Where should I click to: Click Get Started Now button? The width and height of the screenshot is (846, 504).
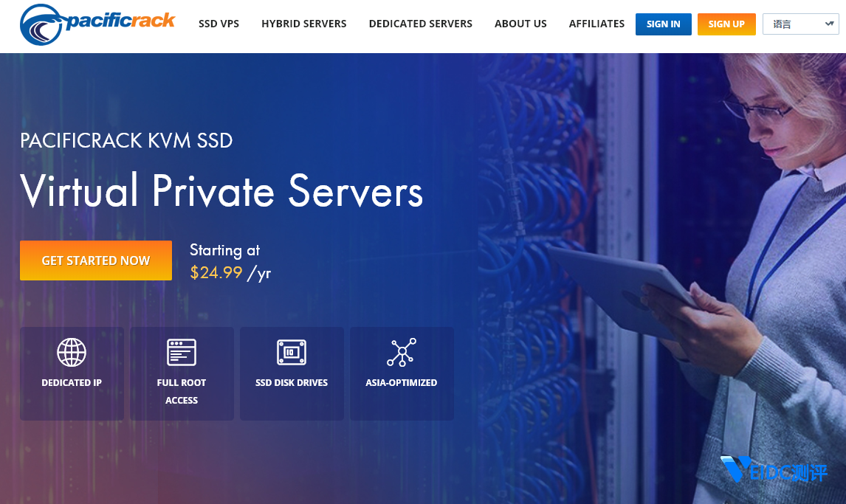(x=96, y=260)
